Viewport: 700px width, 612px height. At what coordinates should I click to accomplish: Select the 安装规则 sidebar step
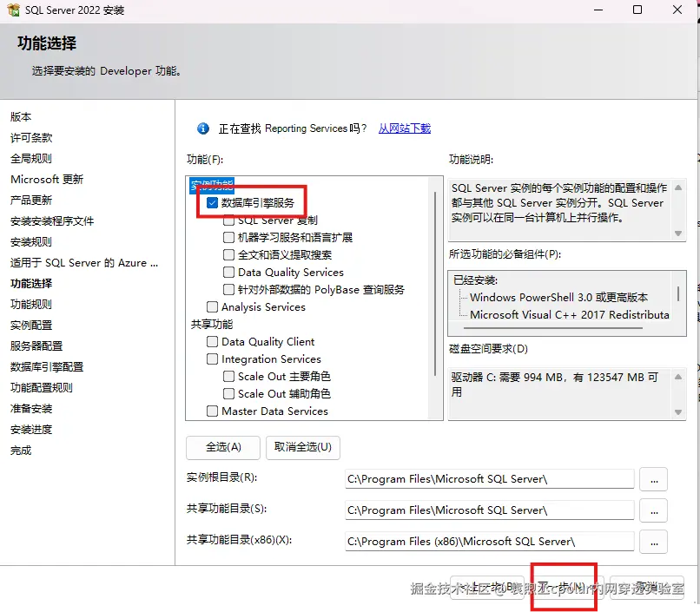(x=31, y=242)
